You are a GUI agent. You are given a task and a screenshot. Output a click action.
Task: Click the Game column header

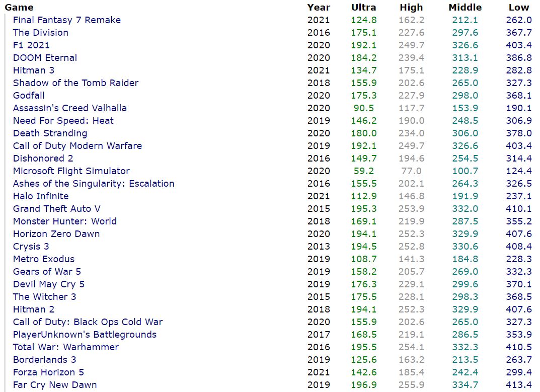pyautogui.click(x=19, y=7)
